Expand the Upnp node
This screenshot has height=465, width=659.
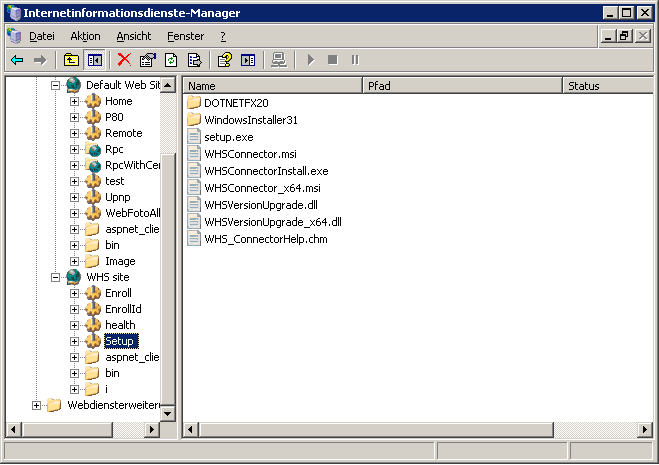74,197
